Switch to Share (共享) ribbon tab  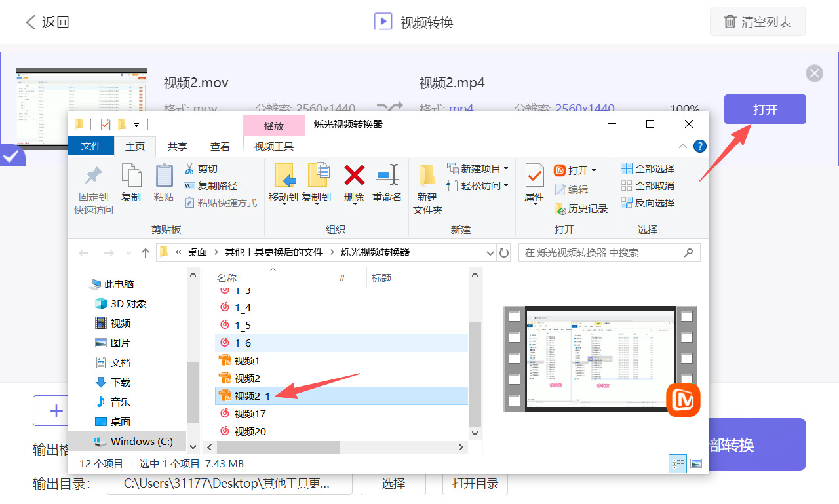click(178, 146)
